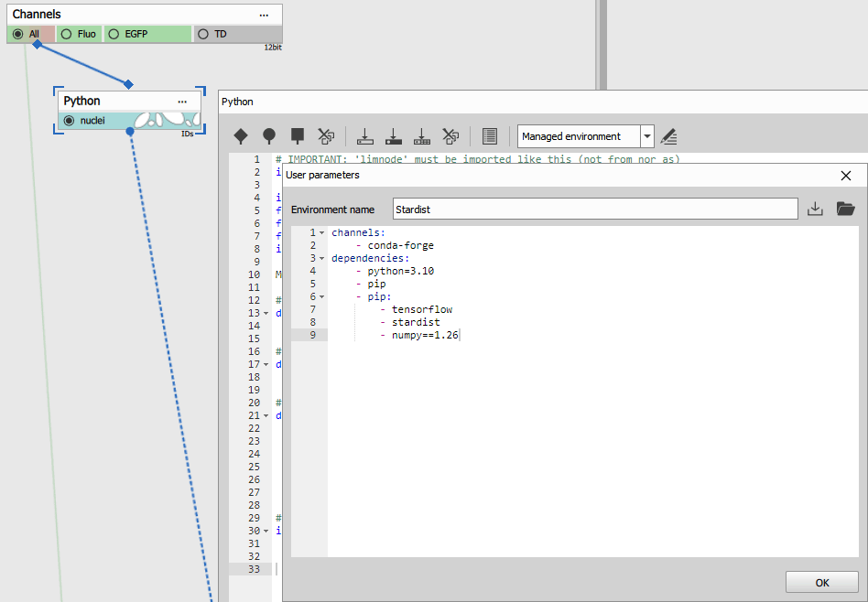The height and width of the screenshot is (602, 868).
Task: Select the TD channel radio button
Action: click(x=203, y=34)
